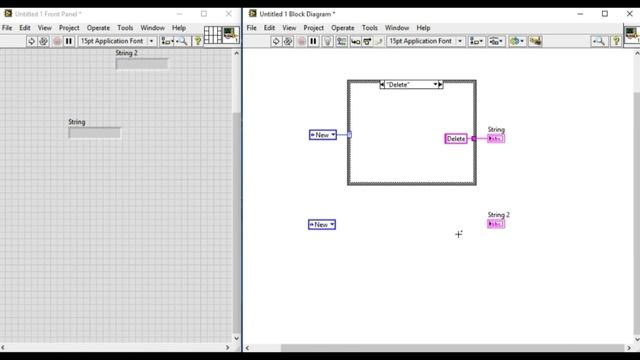Open Help menu in Block Diagram
The width and height of the screenshot is (640, 360).
pos(423,28)
